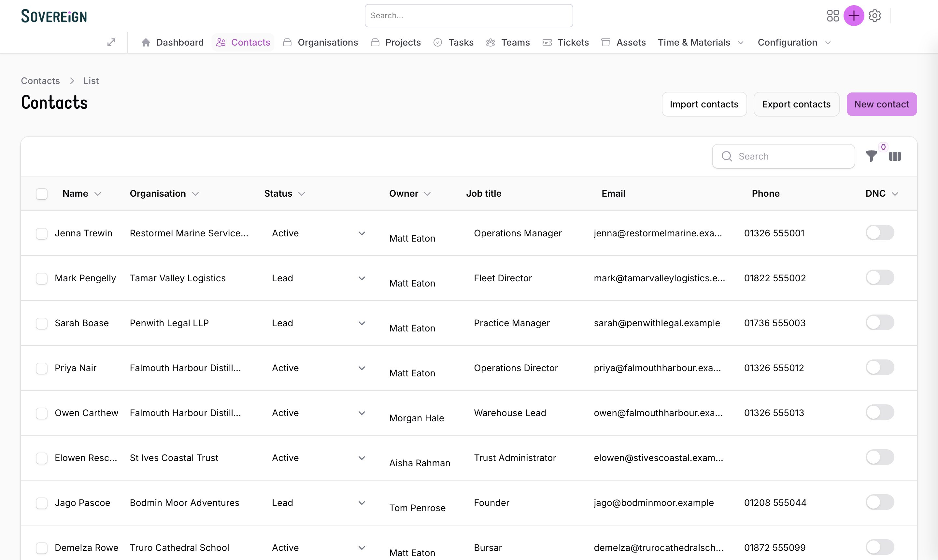938x560 pixels.
Task: Click the magnifier icon in table search
Action: (x=727, y=156)
